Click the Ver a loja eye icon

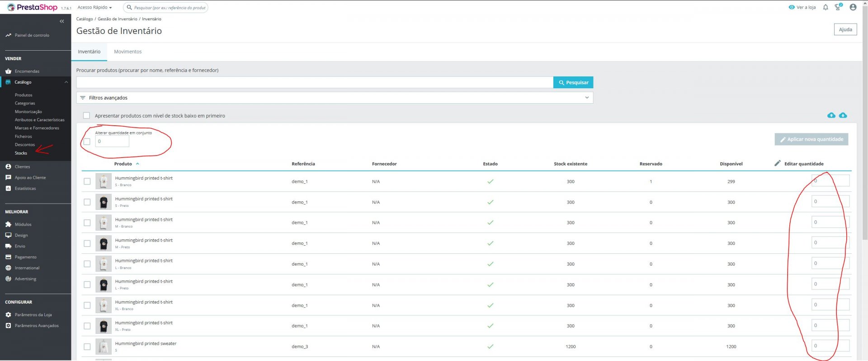792,7
